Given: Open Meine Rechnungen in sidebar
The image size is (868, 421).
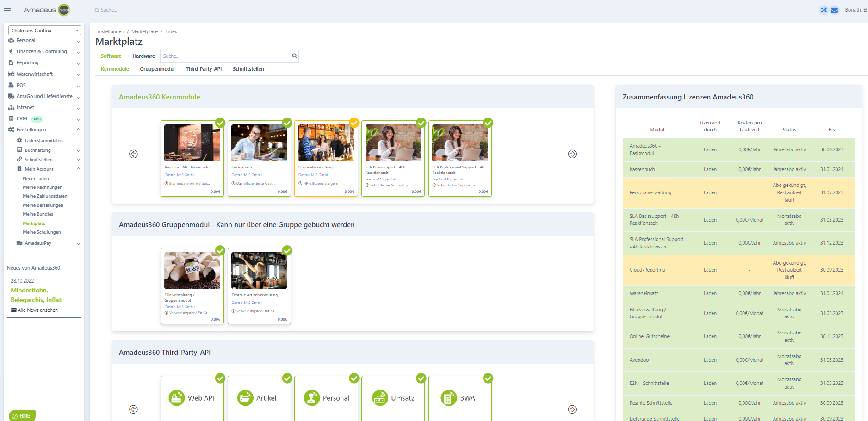Looking at the screenshot, I should click(x=43, y=187).
